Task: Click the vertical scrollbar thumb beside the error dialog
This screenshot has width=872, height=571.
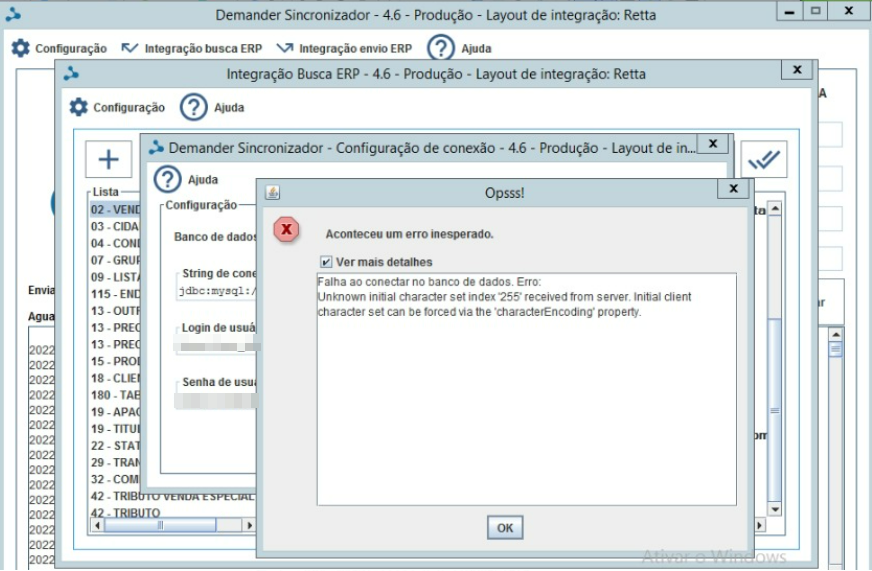Action: [x=775, y=410]
